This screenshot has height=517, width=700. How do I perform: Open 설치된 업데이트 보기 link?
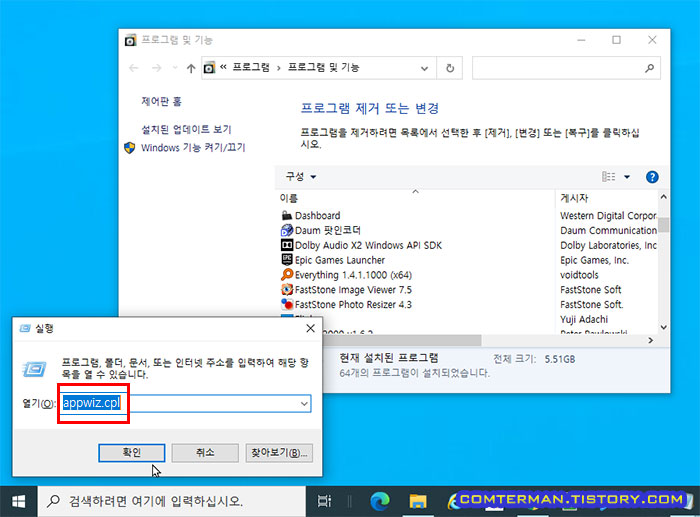point(186,129)
